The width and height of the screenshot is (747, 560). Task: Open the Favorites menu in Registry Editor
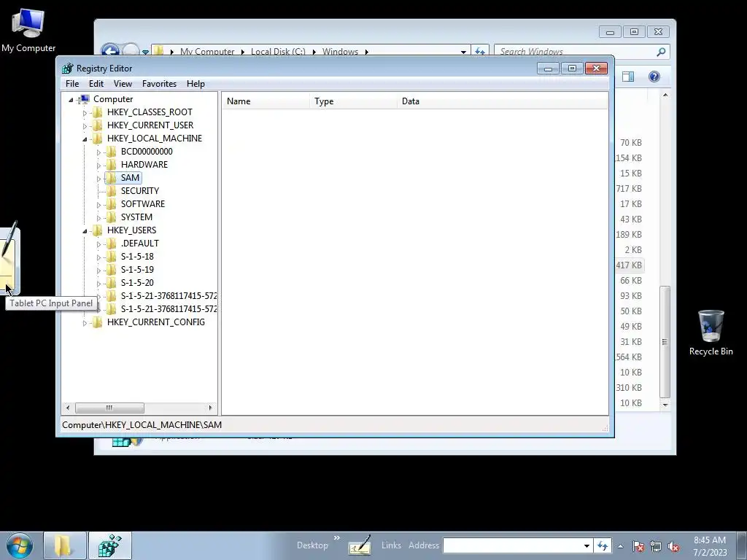point(159,84)
